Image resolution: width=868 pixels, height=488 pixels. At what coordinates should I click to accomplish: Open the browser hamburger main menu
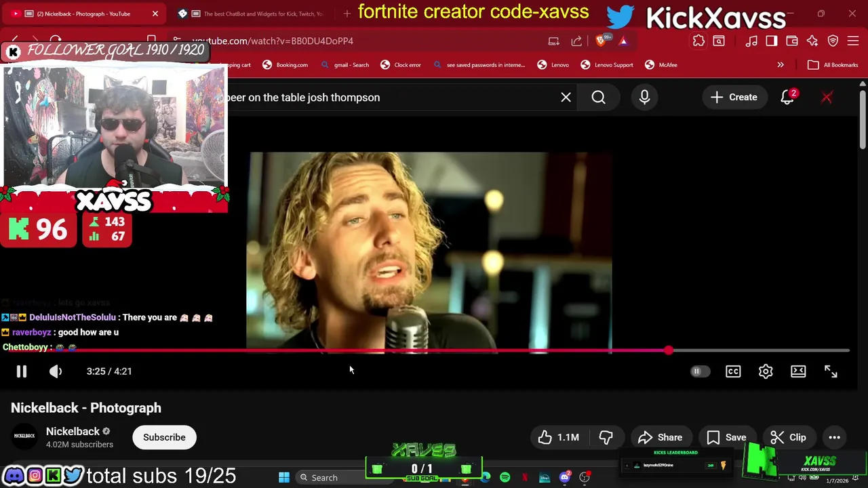(853, 41)
